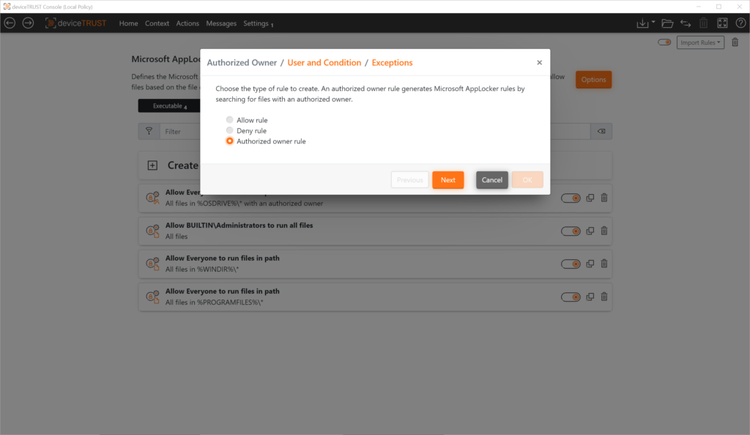Open the dropdown arrow beside the save icon
750x435 pixels.
[653, 22]
